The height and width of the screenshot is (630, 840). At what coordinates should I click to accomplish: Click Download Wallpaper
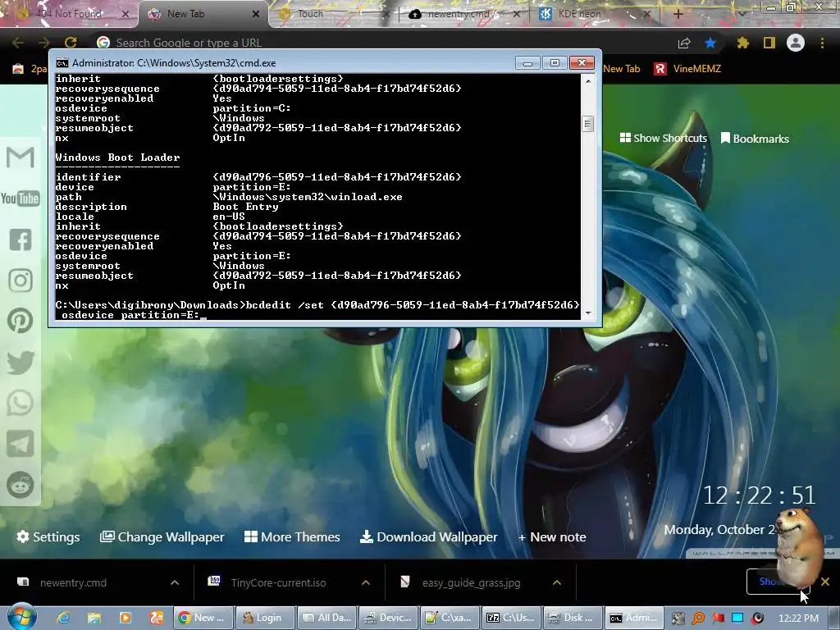(428, 536)
